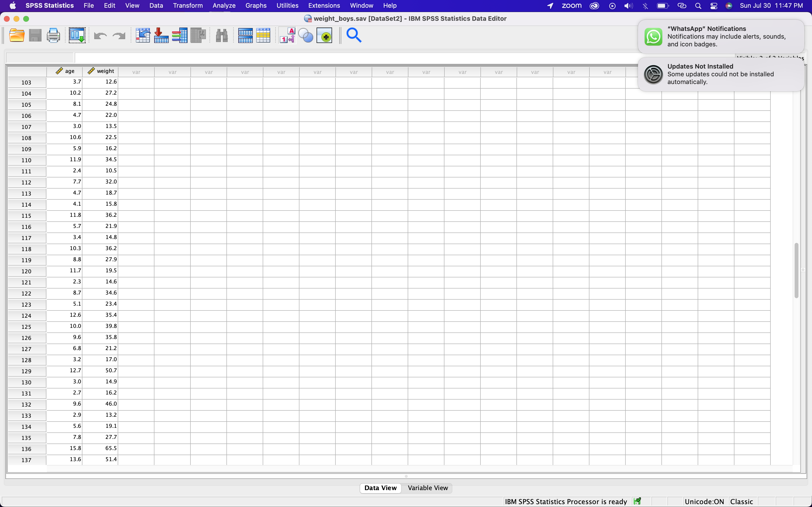812x507 pixels.
Task: Recall recently used dialogs
Action: 77,35
